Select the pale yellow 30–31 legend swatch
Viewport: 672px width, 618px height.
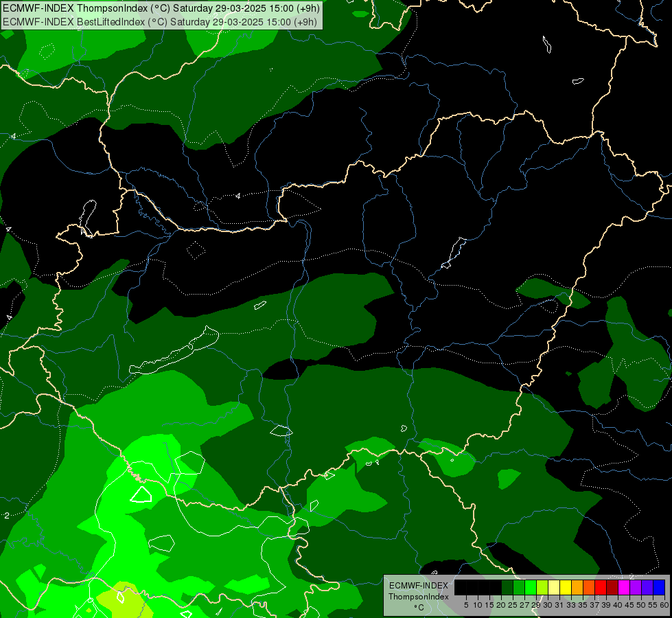click(554, 587)
